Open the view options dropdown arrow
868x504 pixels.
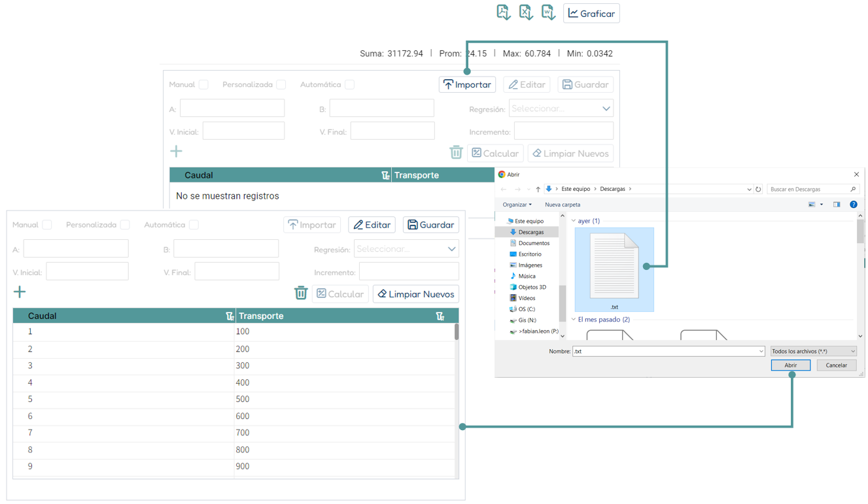pyautogui.click(x=822, y=205)
